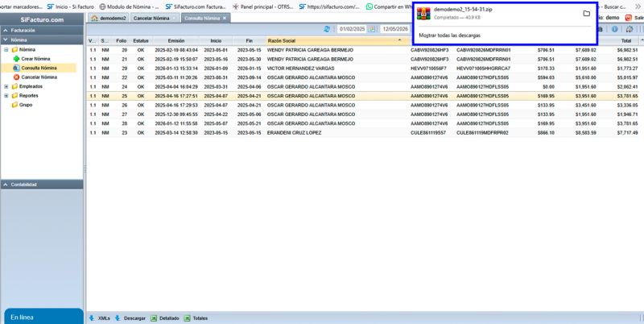Click the Estatus column header
This screenshot has width=644, height=324.
141,41
